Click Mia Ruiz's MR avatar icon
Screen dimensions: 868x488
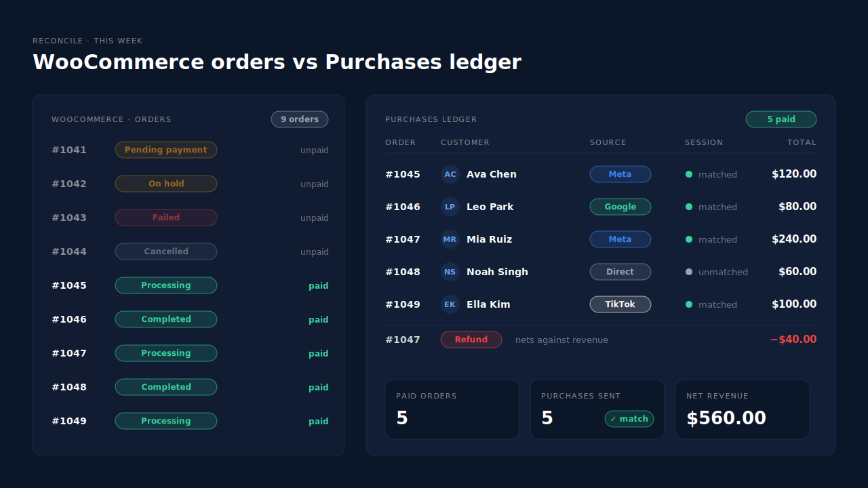pyautogui.click(x=450, y=239)
